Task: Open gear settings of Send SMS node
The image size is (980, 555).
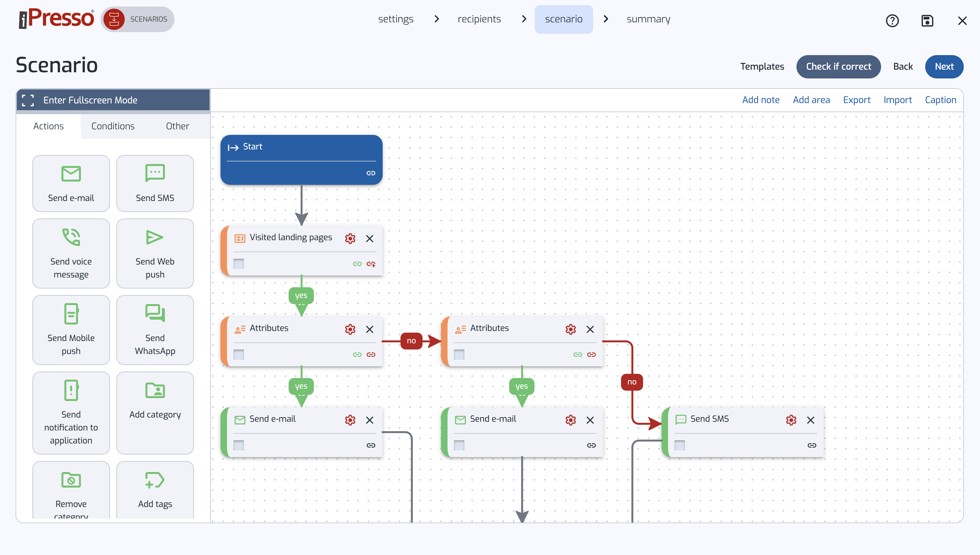Action: (791, 420)
